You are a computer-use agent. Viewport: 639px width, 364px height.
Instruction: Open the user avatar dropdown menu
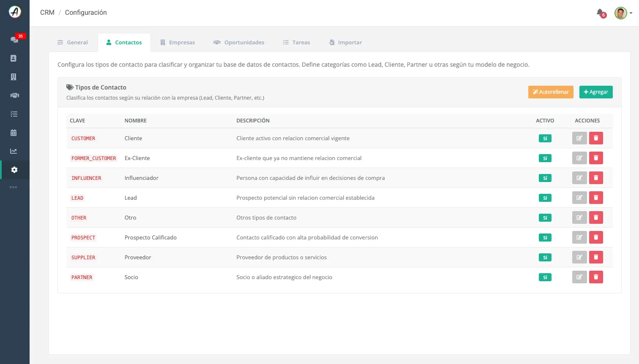tap(623, 13)
